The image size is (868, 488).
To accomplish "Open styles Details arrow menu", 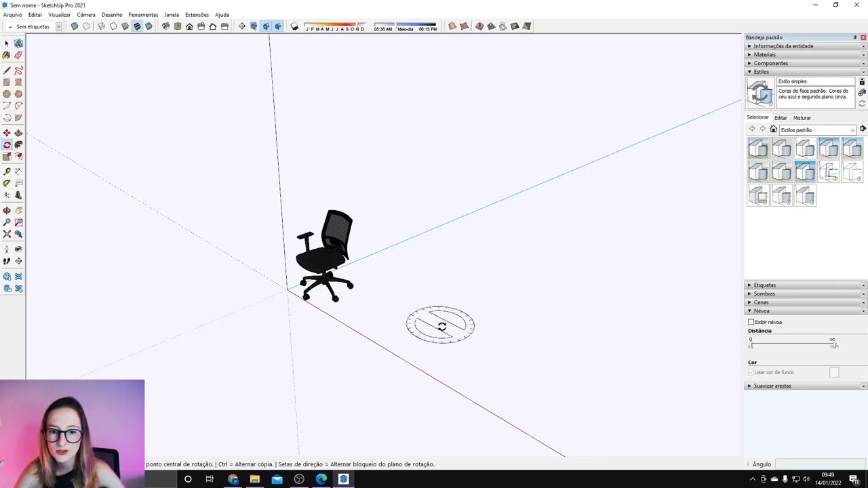I will point(863,129).
